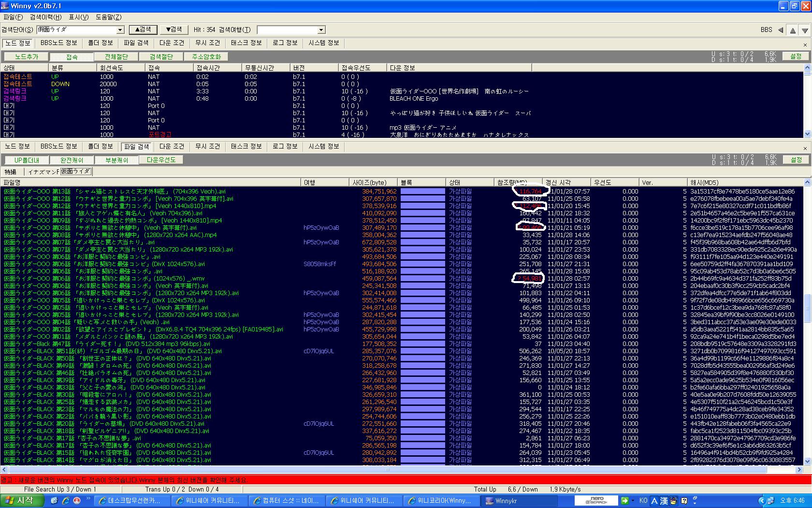Expand hidden tray icons with the chevron
Viewport: 812px width, 508px height.
[762, 501]
